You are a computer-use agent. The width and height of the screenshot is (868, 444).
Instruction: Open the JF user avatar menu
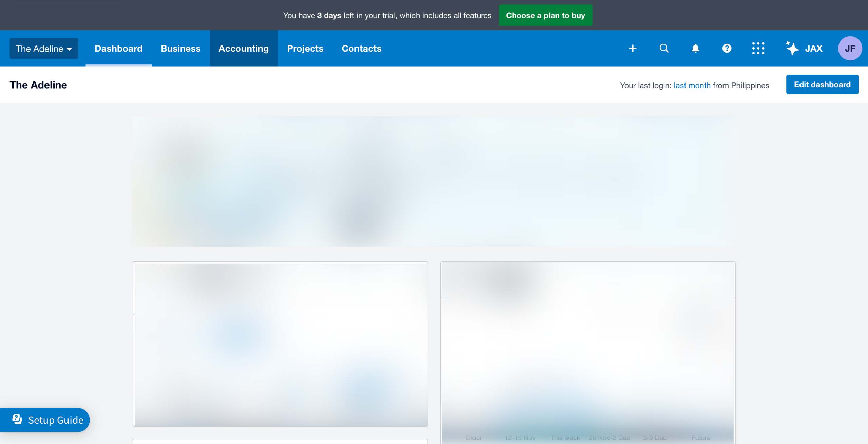click(850, 49)
